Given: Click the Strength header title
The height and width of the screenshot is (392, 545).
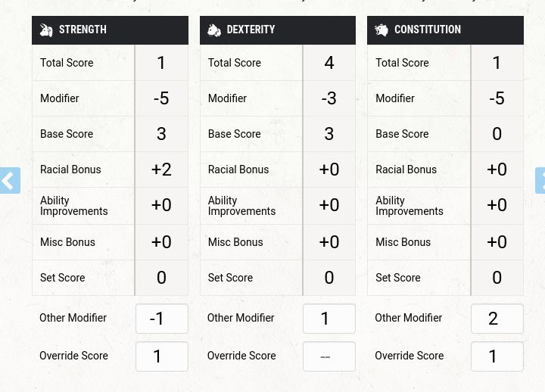Looking at the screenshot, I should (x=83, y=30).
